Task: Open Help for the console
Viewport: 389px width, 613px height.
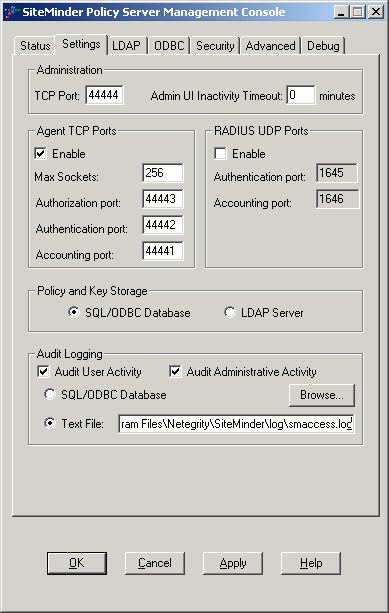Action: [311, 563]
